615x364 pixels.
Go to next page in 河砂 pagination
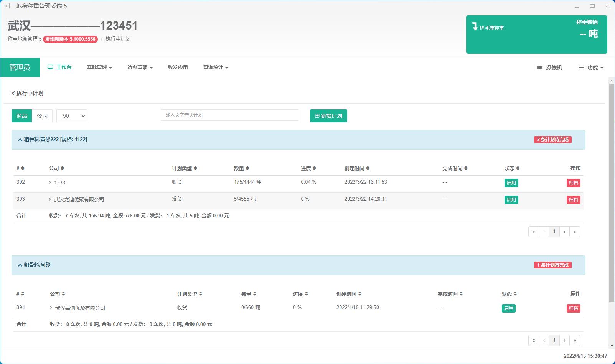564,340
